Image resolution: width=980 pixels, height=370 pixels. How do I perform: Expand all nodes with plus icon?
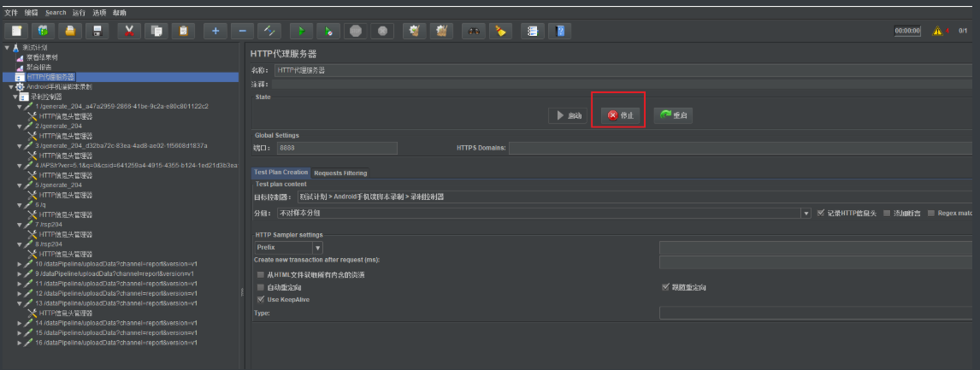pyautogui.click(x=215, y=31)
